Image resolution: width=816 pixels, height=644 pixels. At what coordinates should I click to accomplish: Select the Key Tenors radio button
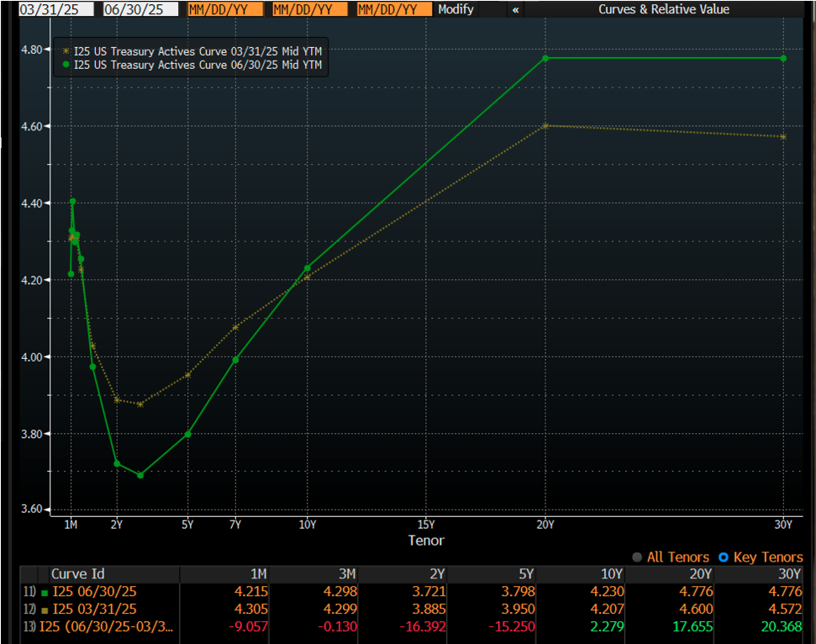(x=724, y=557)
